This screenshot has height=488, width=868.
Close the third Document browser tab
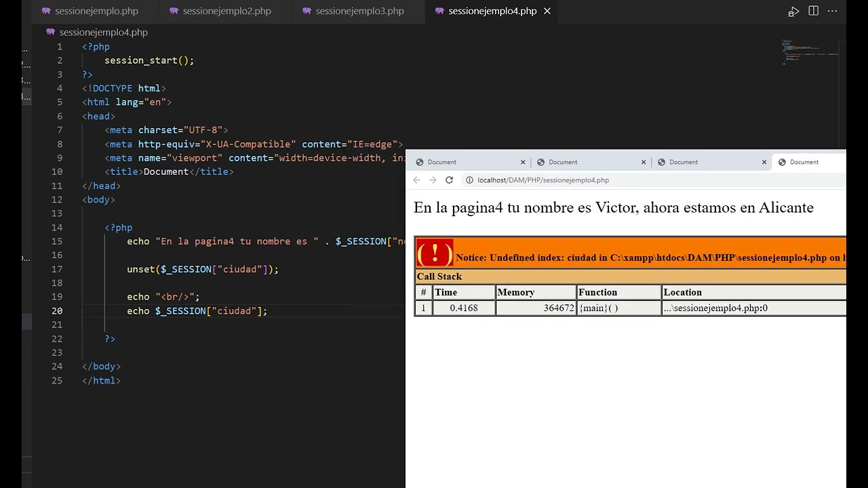764,162
